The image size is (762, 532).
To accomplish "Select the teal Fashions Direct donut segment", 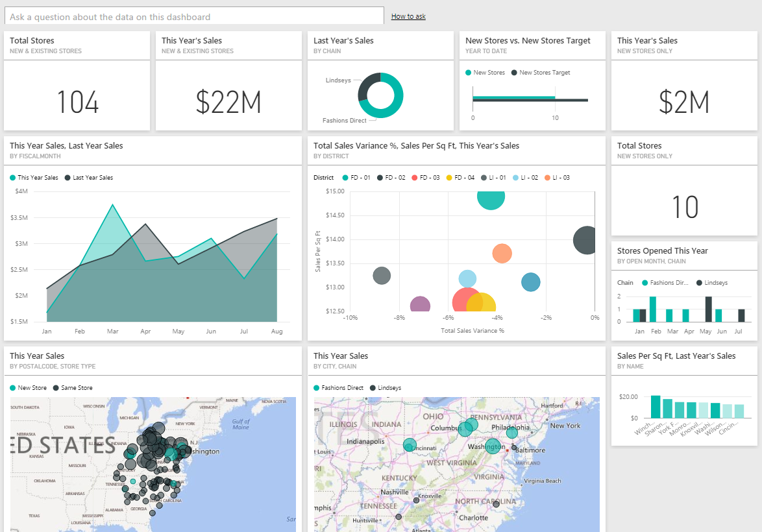I will click(x=391, y=104).
